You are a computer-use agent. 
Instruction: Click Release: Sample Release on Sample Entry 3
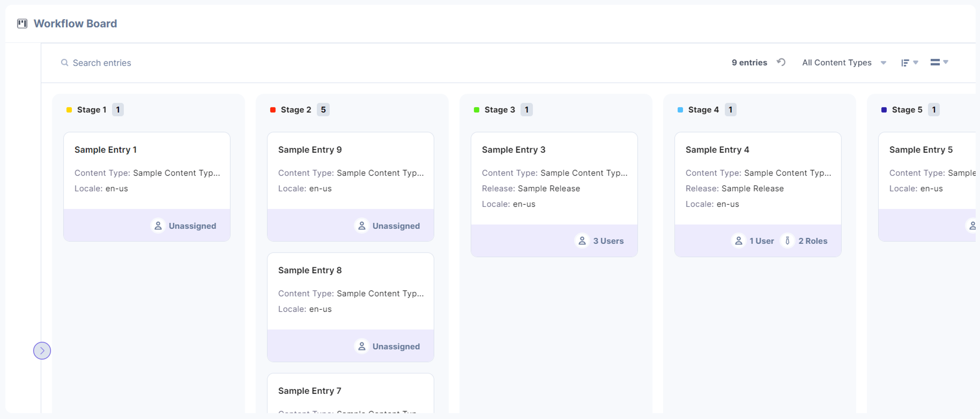531,188
